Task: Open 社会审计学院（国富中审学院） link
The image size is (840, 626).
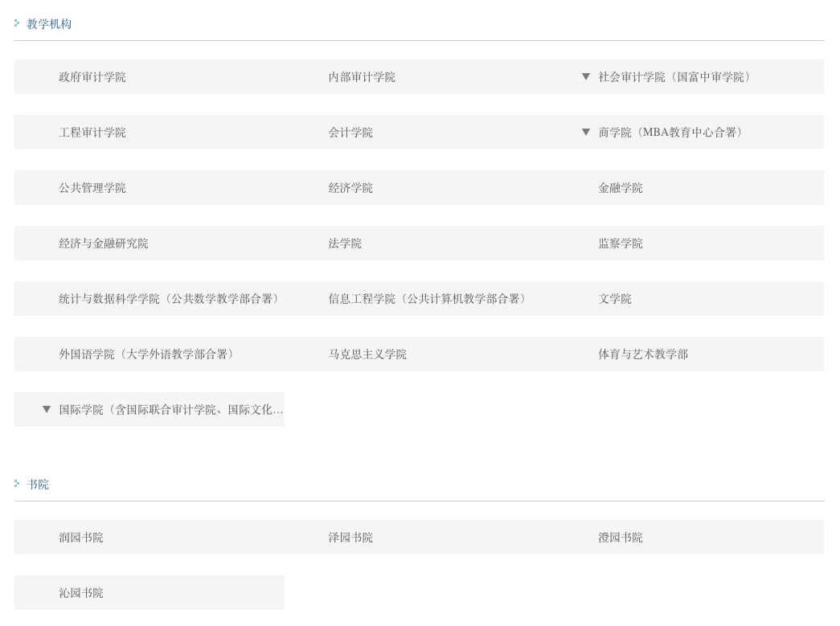Action: 674,77
